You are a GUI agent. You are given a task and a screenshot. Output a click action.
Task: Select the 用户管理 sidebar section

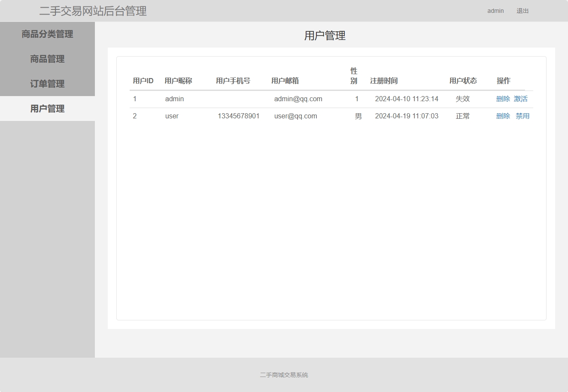(x=47, y=109)
